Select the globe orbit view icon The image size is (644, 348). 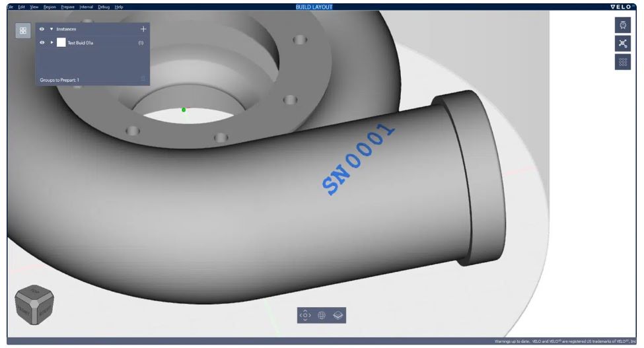pyautogui.click(x=322, y=315)
